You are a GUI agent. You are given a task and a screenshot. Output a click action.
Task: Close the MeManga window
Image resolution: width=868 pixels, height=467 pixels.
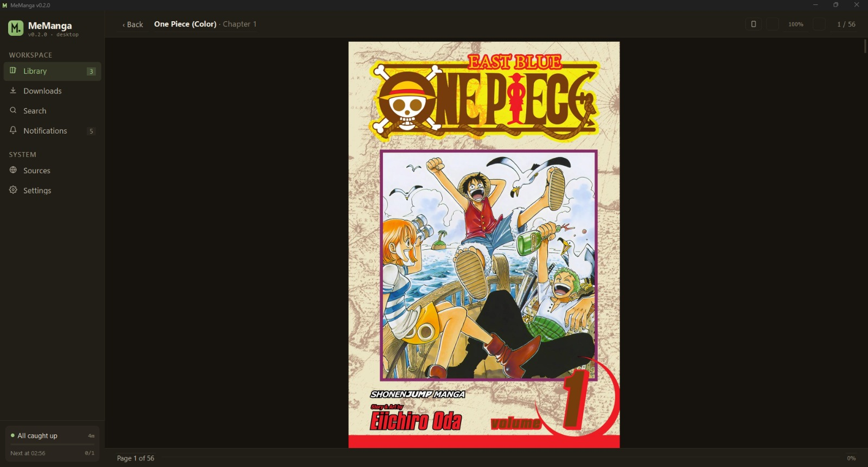point(857,5)
